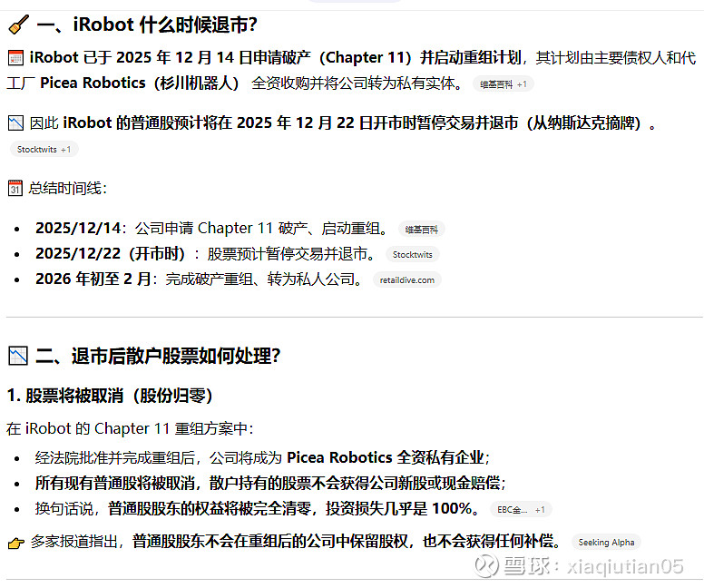Click the line "在 iRobot 的 Chapter 11 重组方案中:"
This screenshot has width=704, height=588.
(x=131, y=428)
